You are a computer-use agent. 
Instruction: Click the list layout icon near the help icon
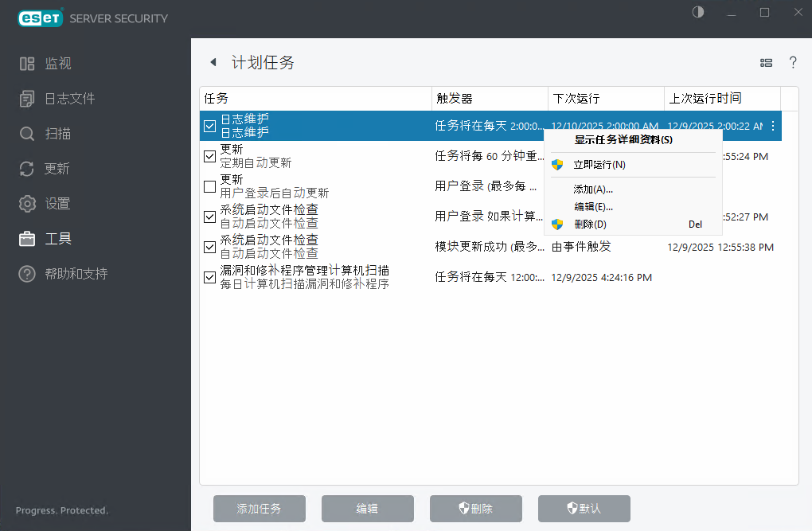pos(766,62)
